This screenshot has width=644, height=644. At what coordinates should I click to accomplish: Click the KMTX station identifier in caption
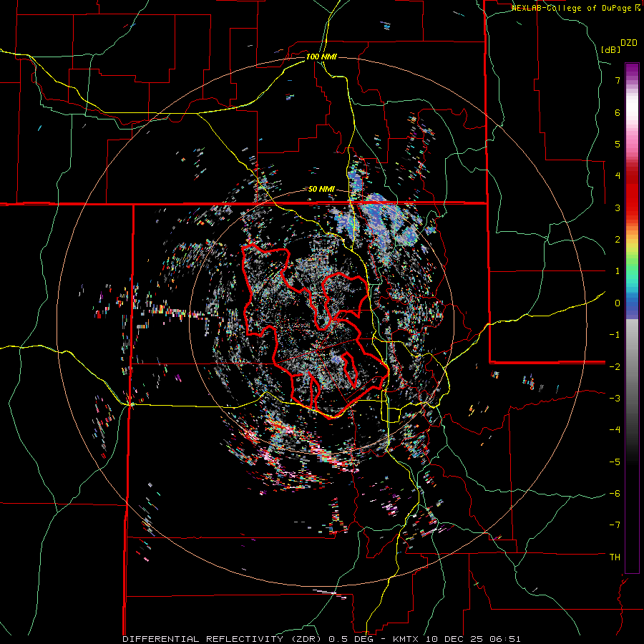point(406,639)
